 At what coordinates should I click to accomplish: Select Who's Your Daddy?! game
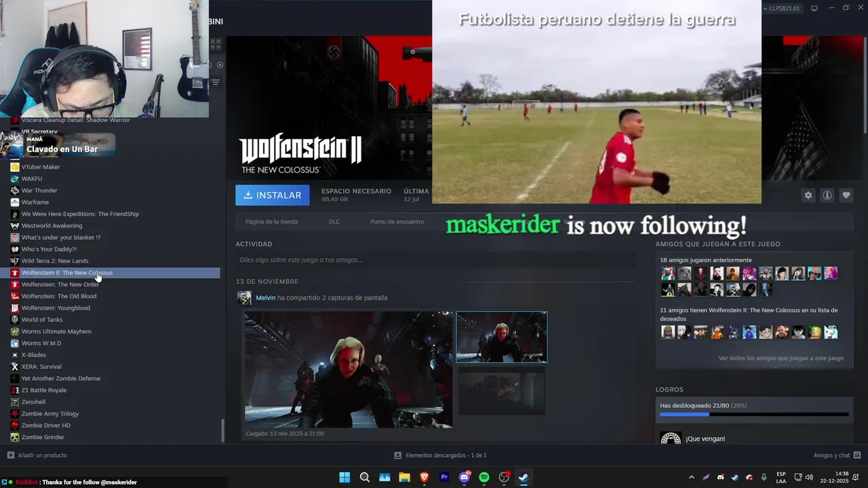point(49,249)
